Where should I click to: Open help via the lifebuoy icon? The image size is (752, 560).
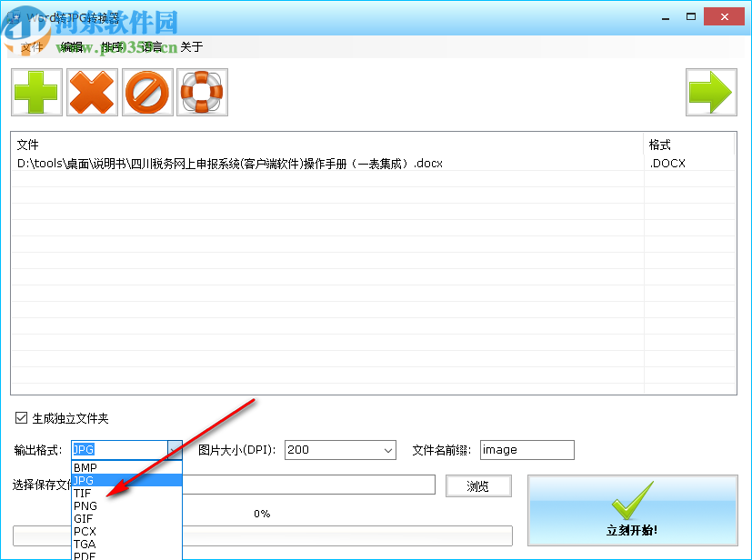tap(202, 92)
